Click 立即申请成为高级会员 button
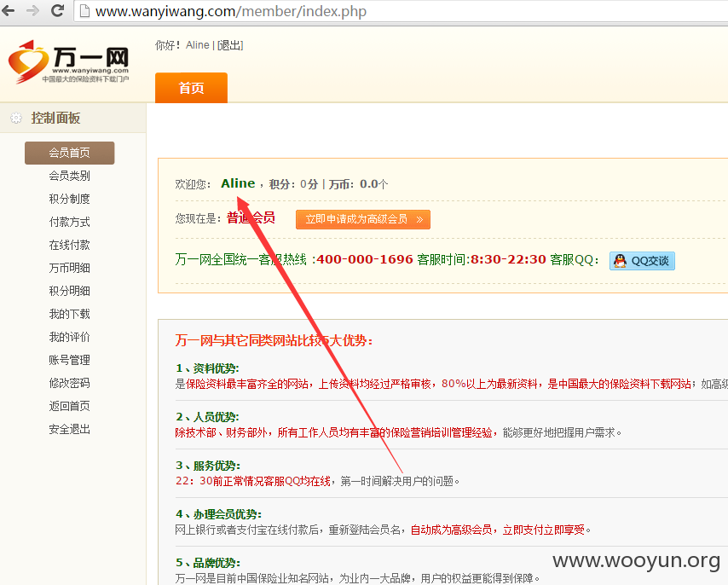Screen dimensions: 728x585 point(363,219)
